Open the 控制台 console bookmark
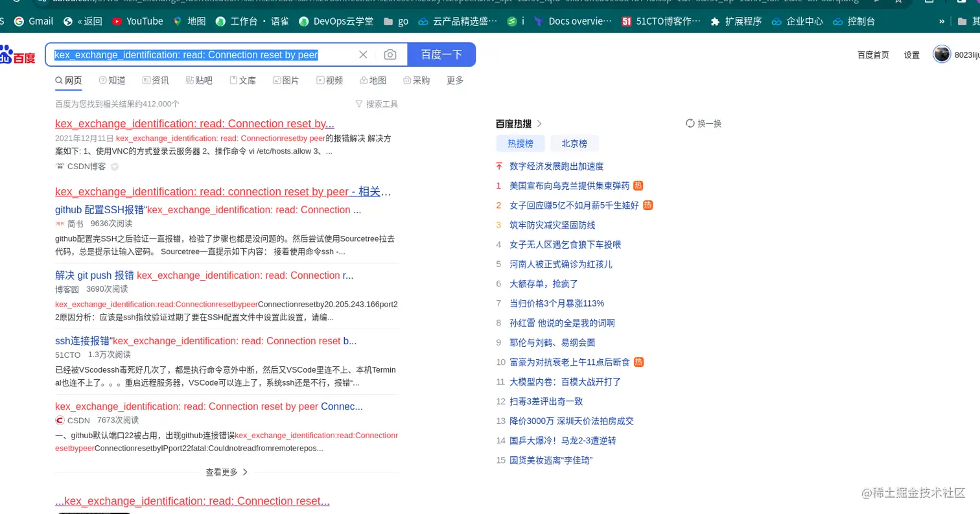 854,21
